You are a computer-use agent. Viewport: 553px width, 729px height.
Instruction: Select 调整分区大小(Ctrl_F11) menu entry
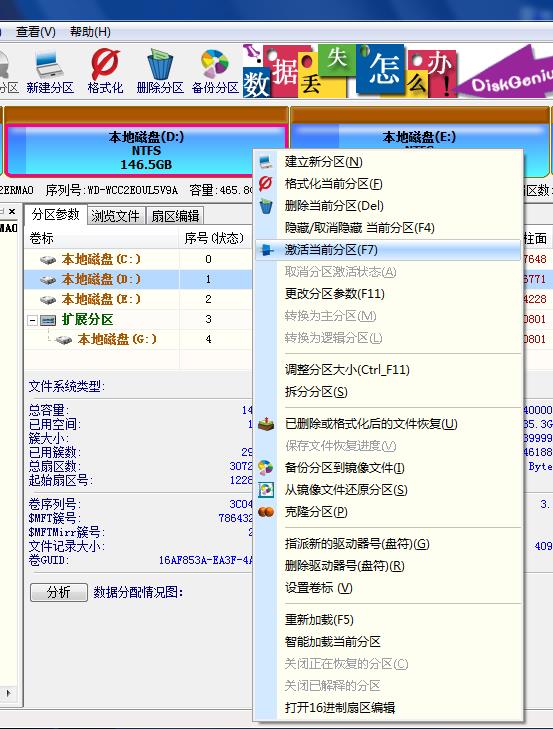(347, 370)
